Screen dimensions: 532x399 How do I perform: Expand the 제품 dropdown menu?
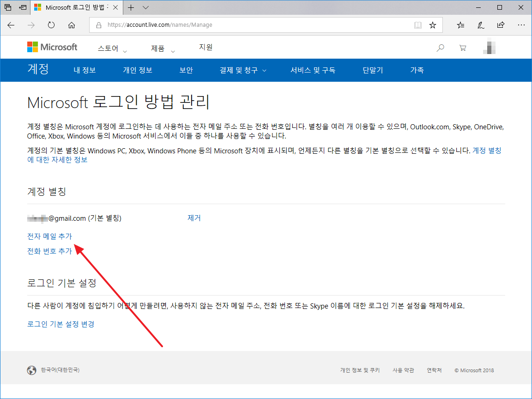pyautogui.click(x=163, y=48)
